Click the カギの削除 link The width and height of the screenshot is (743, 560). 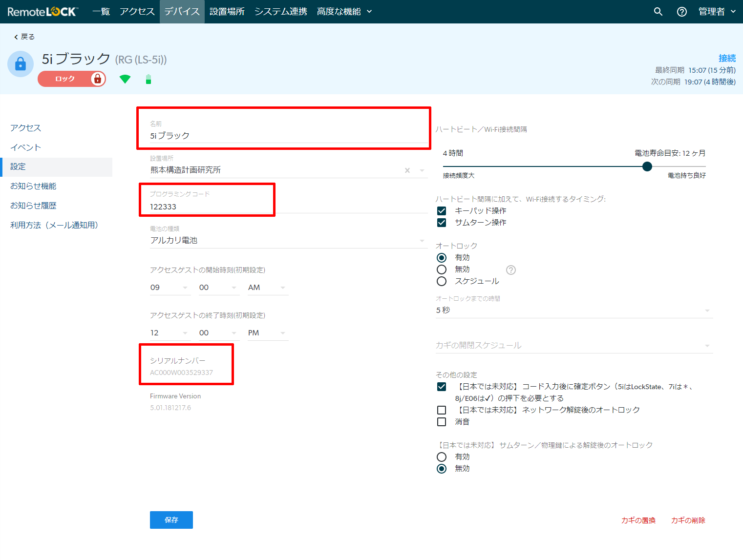pos(688,520)
